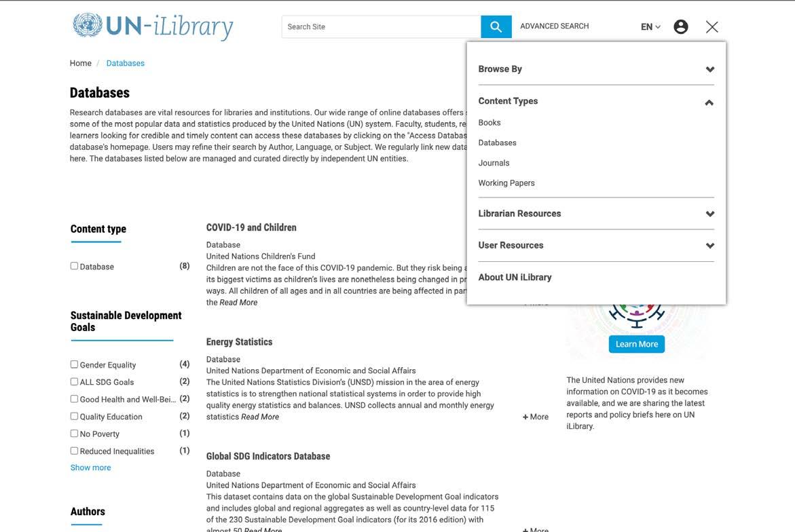Select Working Papers in menu
The height and width of the screenshot is (532, 795).
pos(506,183)
